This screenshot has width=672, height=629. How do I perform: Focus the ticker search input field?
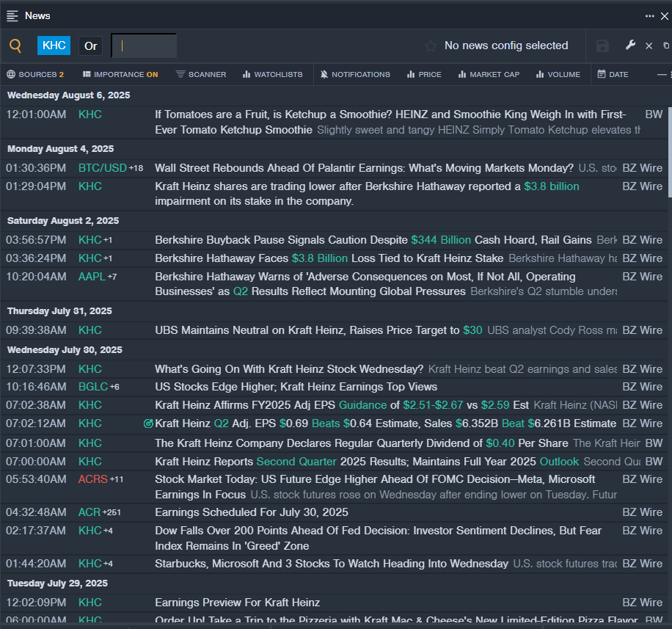click(x=144, y=46)
